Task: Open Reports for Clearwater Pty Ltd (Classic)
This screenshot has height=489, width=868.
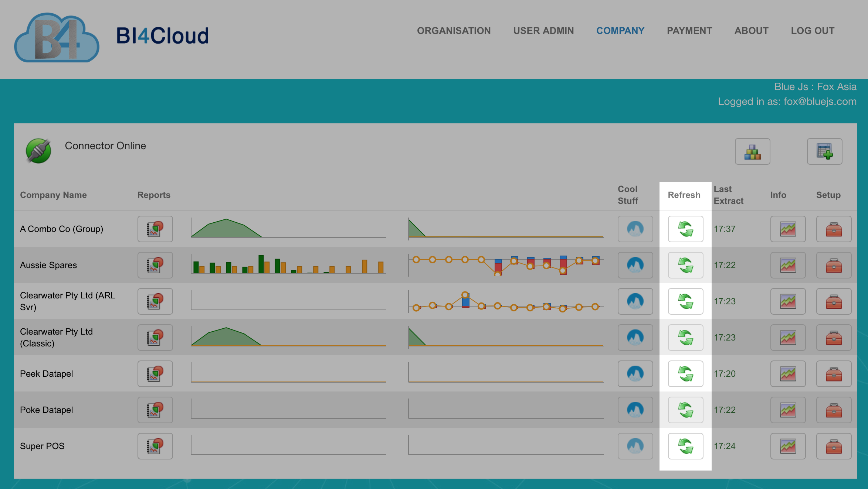Action: pyautogui.click(x=155, y=338)
